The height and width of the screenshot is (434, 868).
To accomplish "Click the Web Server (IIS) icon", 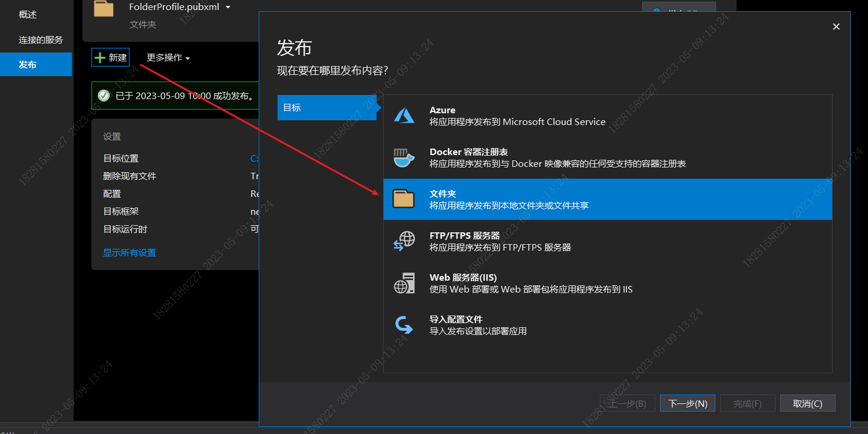I will point(404,283).
